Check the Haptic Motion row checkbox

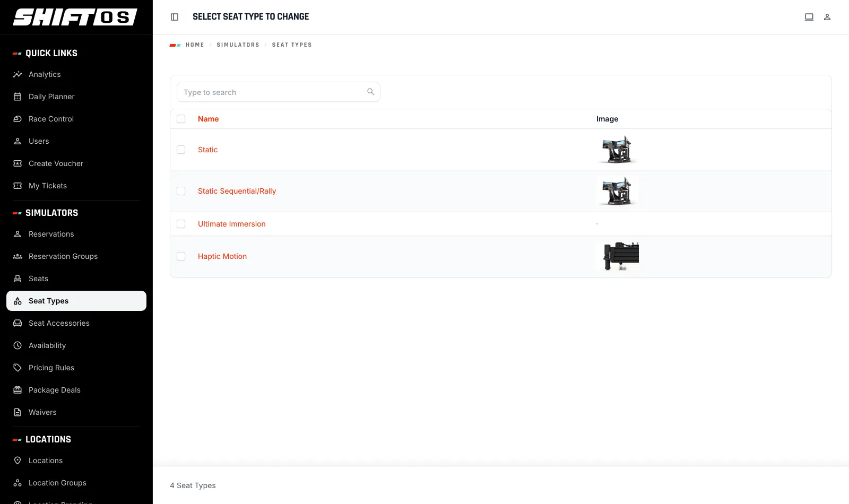click(181, 256)
